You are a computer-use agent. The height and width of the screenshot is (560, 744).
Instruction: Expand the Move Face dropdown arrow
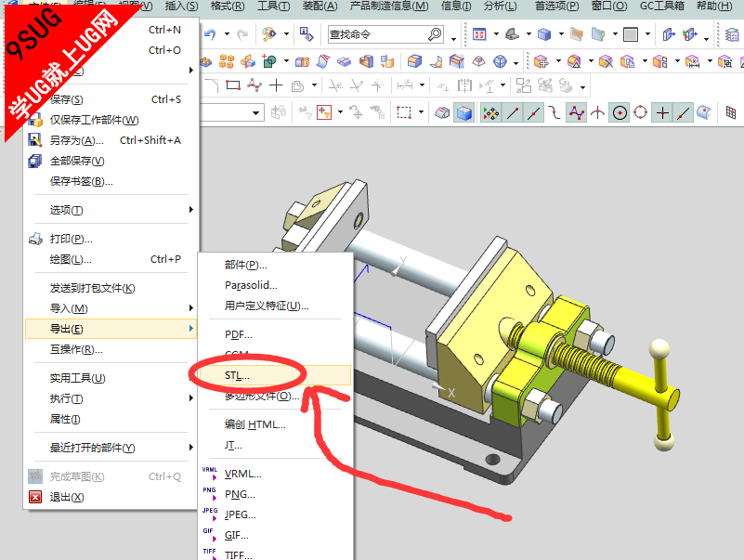coord(558,61)
